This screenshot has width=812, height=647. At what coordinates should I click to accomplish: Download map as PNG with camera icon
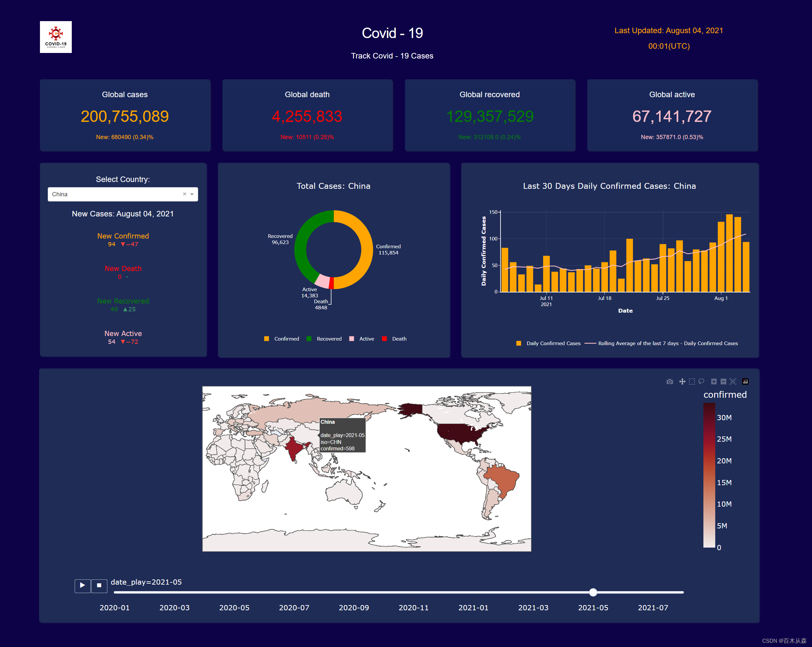pyautogui.click(x=669, y=381)
